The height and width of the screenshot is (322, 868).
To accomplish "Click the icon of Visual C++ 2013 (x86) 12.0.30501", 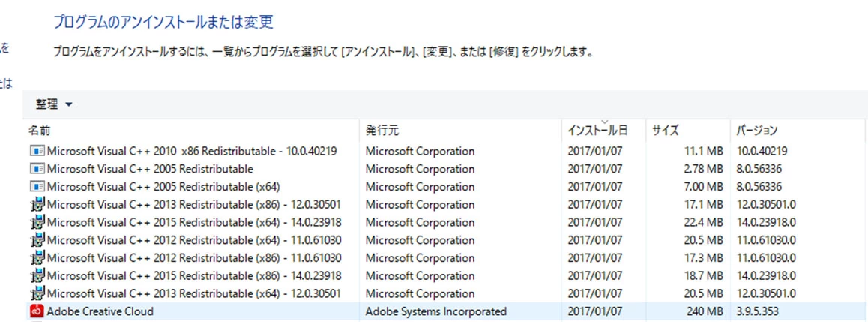I will coord(37,204).
